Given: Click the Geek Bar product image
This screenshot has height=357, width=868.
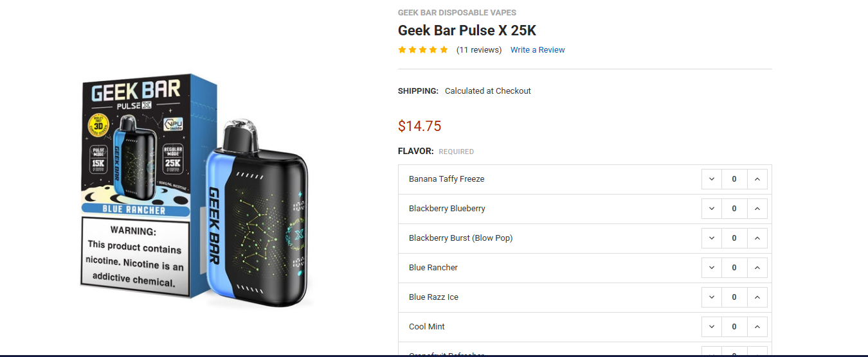Looking at the screenshot, I should click(x=196, y=191).
